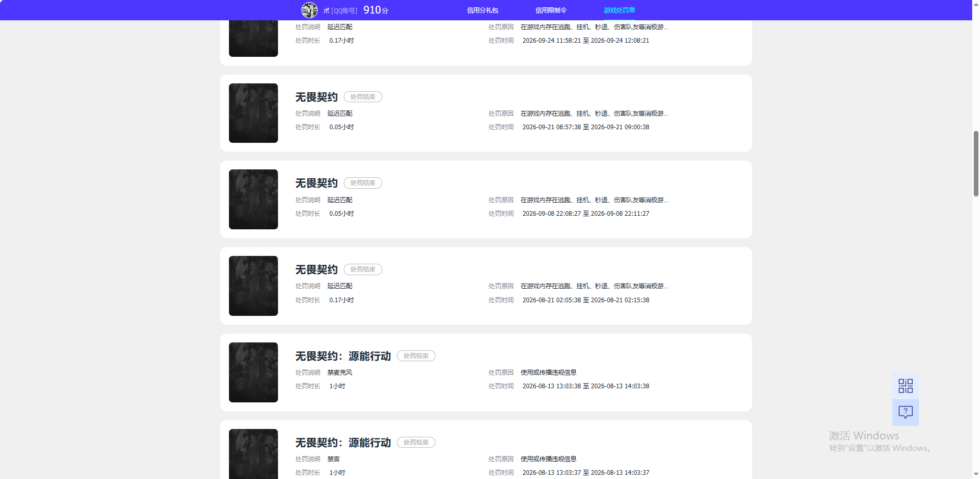
Task: Click time range 2026-08-13 13:03:38 至 14:03:38
Action: (x=586, y=386)
